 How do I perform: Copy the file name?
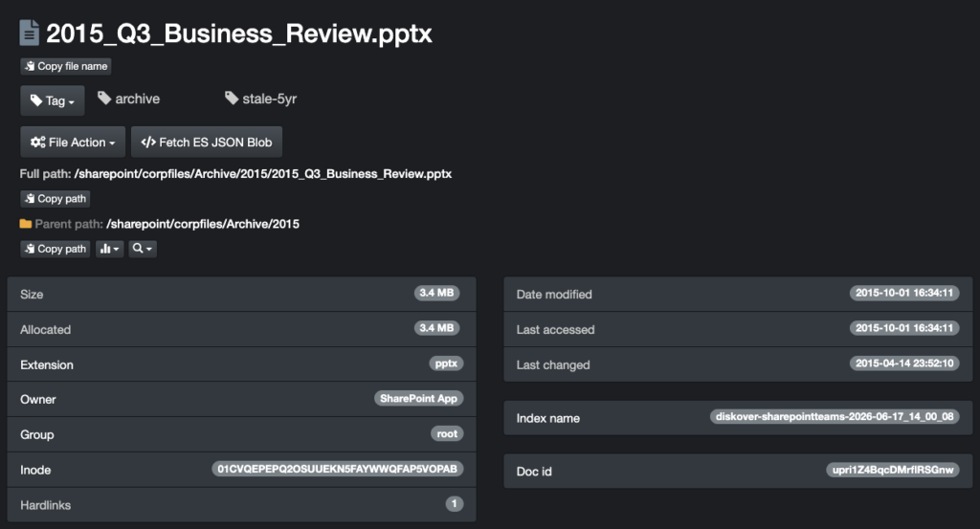(x=66, y=66)
